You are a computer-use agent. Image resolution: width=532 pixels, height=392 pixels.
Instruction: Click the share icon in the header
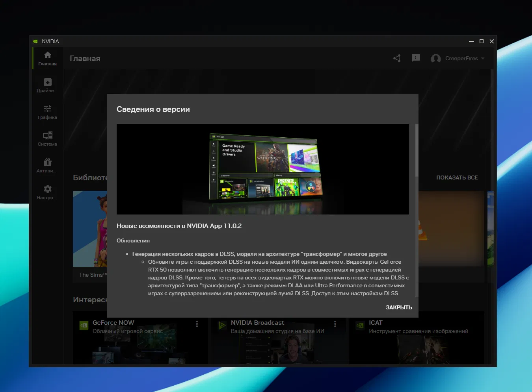(x=397, y=58)
